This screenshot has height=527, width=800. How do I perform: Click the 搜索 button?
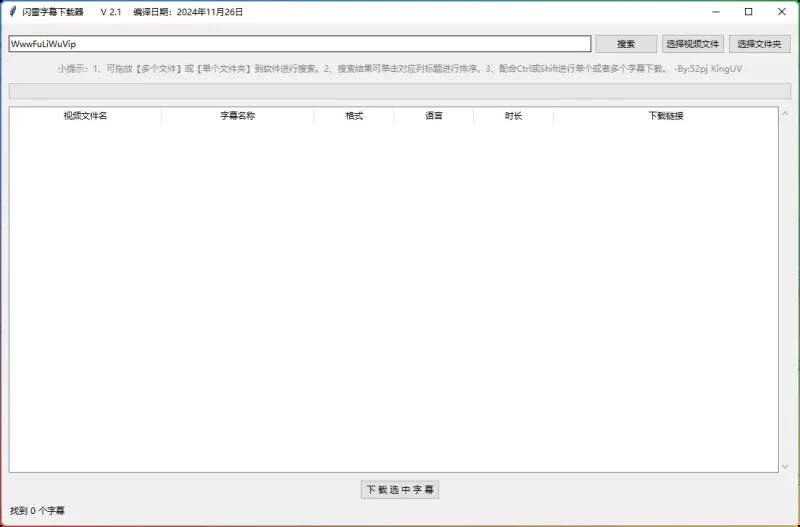coord(626,44)
